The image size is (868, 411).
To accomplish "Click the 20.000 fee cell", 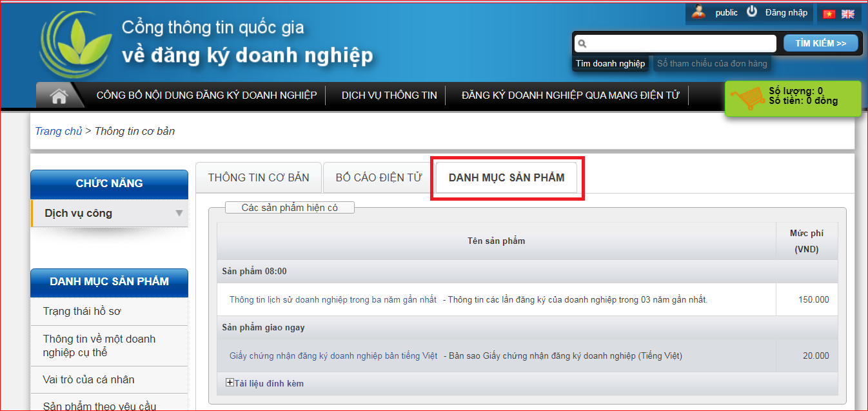I will (x=807, y=356).
